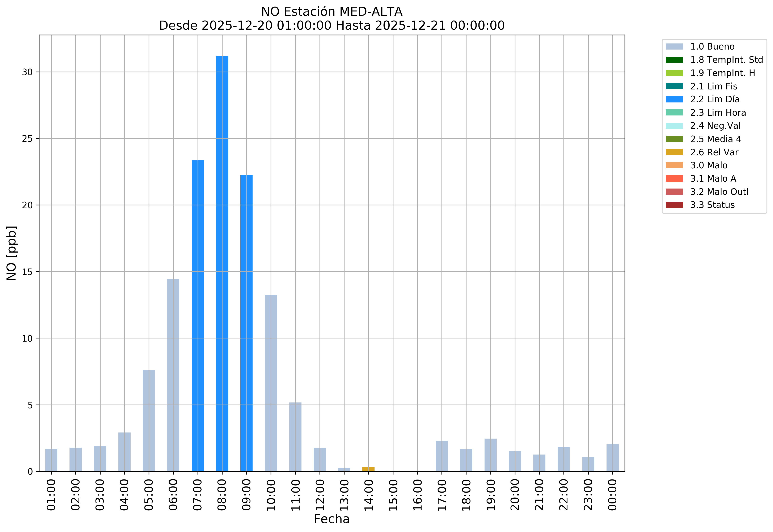Click the 00:00 x-axis tick label
The width and height of the screenshot is (773, 532).
[x=612, y=495]
